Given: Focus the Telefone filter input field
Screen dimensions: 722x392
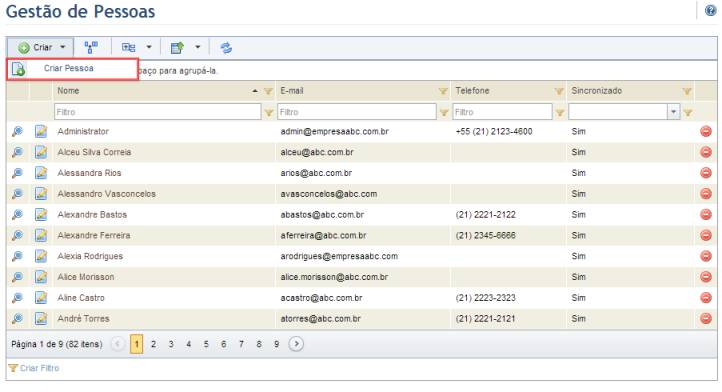Looking at the screenshot, I should 502,112.
